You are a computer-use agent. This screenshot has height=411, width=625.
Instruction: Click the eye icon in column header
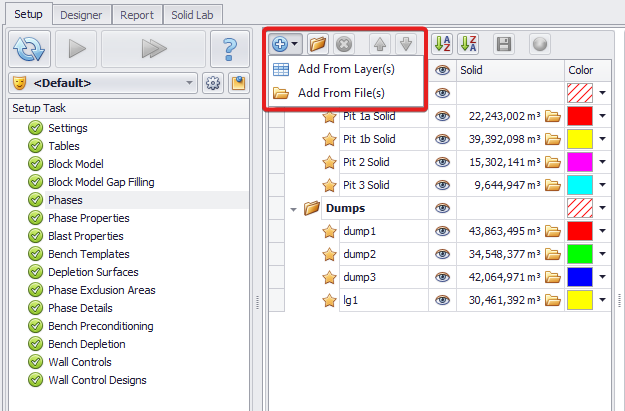pos(442,70)
